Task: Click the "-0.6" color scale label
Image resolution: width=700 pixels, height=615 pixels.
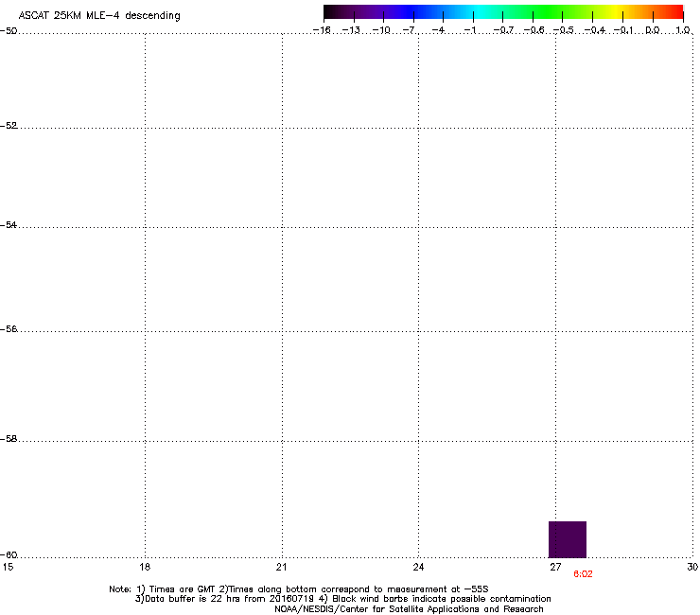Action: (534, 30)
